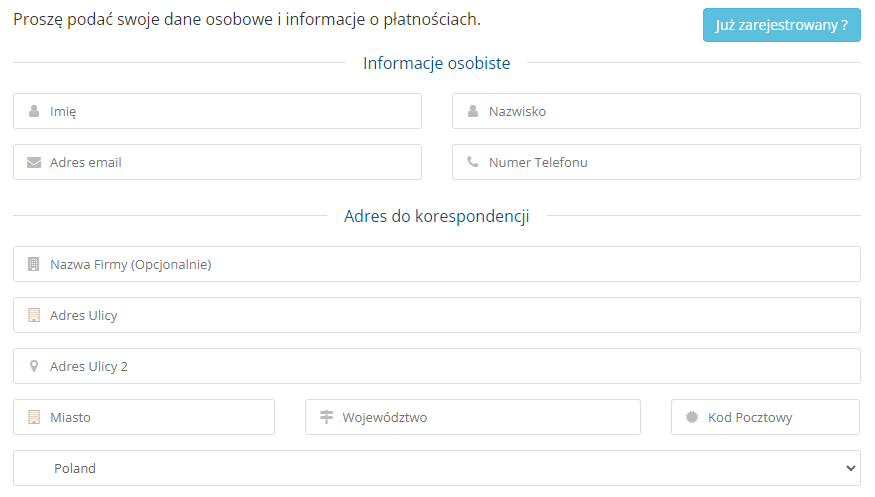The width and height of the screenshot is (875, 497).
Task: Focus the Nazwa Firmy (Opcjonalnie) field
Action: [x=437, y=264]
